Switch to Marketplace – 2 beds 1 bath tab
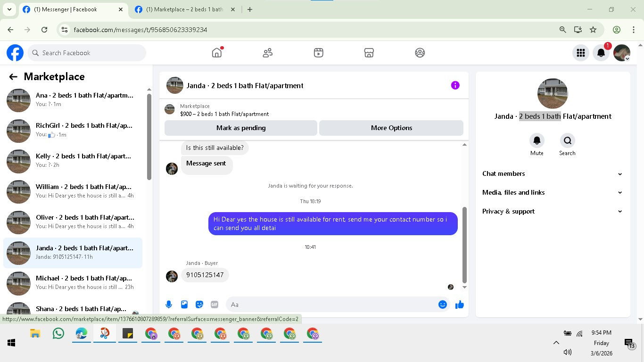Image resolution: width=644 pixels, height=362 pixels. (186, 9)
